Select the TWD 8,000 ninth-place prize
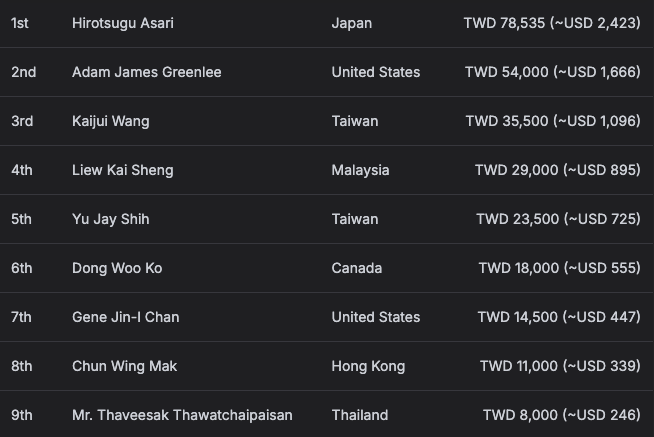Image resolution: width=654 pixels, height=437 pixels. click(x=561, y=415)
